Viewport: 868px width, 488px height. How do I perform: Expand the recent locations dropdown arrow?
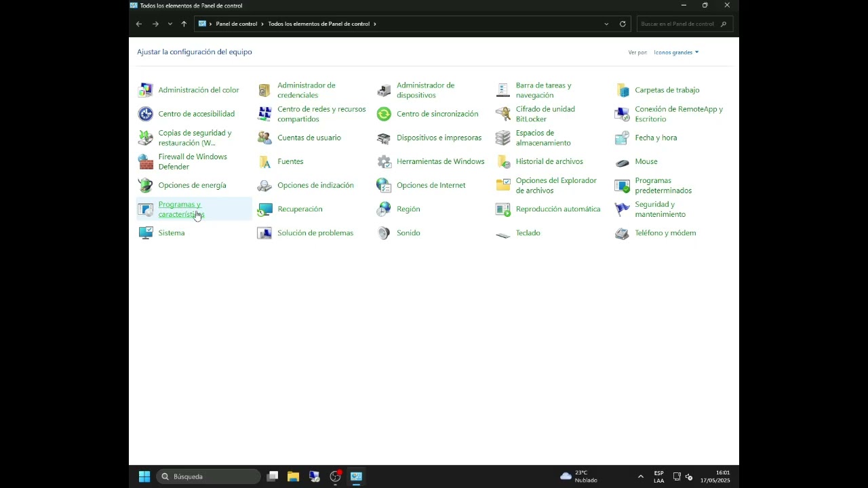[x=170, y=24]
